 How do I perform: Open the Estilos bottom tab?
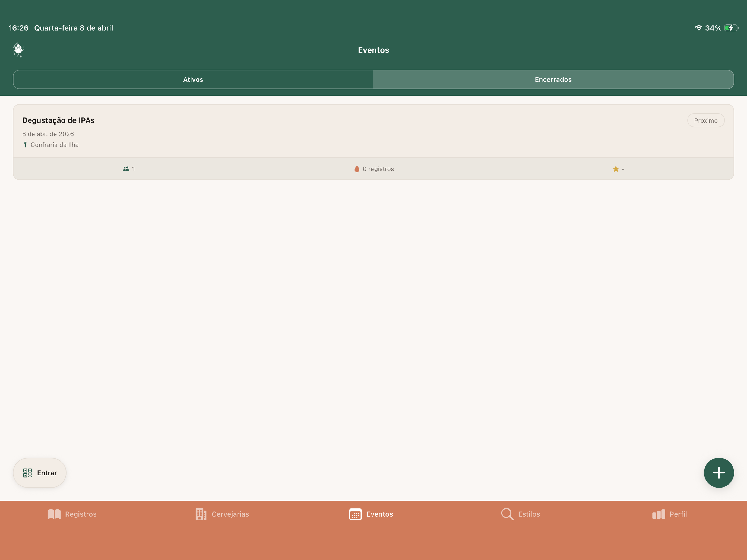coord(520,514)
